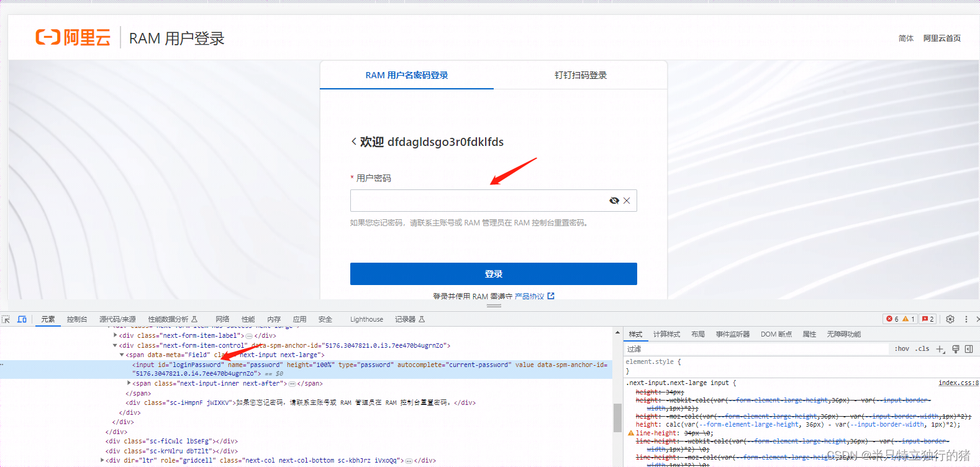
Task: Clear the password field with X icon
Action: (627, 201)
